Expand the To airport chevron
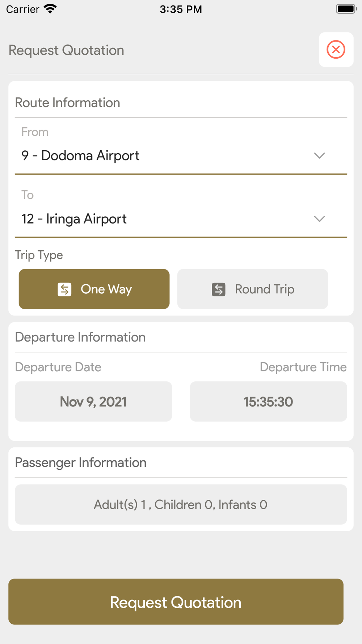This screenshot has width=362, height=644. point(319,219)
